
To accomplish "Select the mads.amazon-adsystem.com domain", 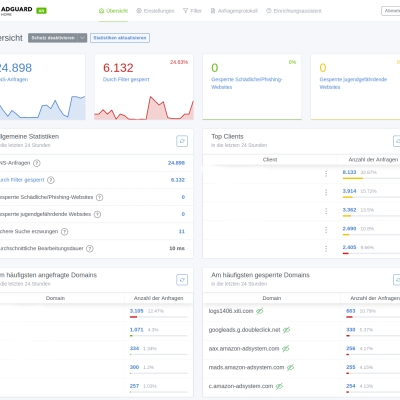I will click(246, 367).
